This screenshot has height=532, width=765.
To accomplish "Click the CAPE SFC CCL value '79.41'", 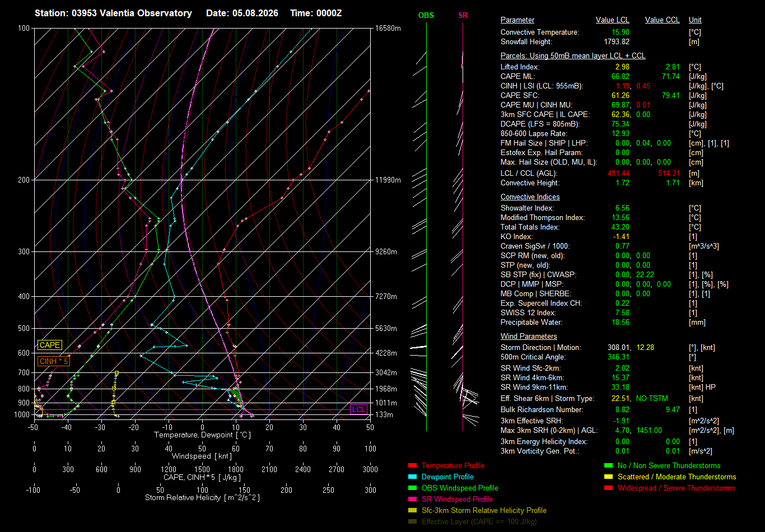I will 670,96.
